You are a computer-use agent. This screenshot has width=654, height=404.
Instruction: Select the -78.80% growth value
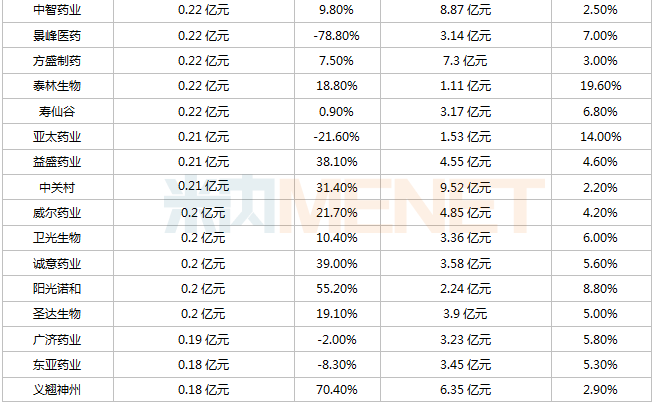[337, 35]
